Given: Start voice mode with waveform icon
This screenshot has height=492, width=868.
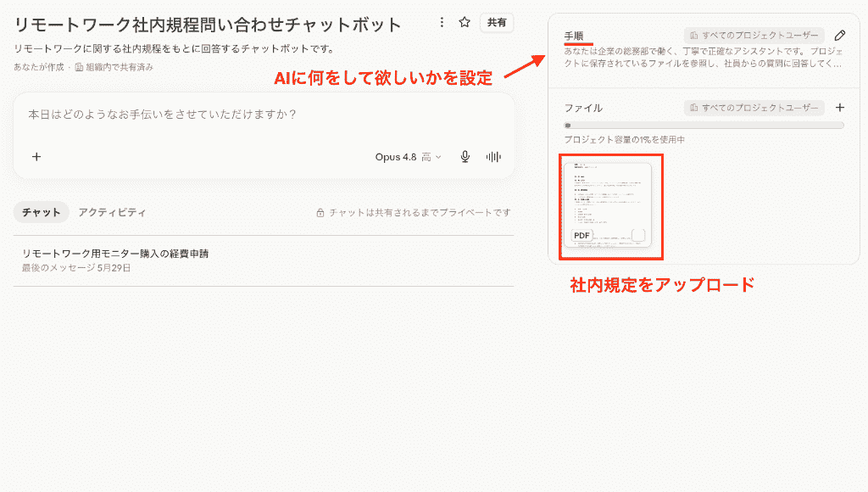Looking at the screenshot, I should pos(493,157).
